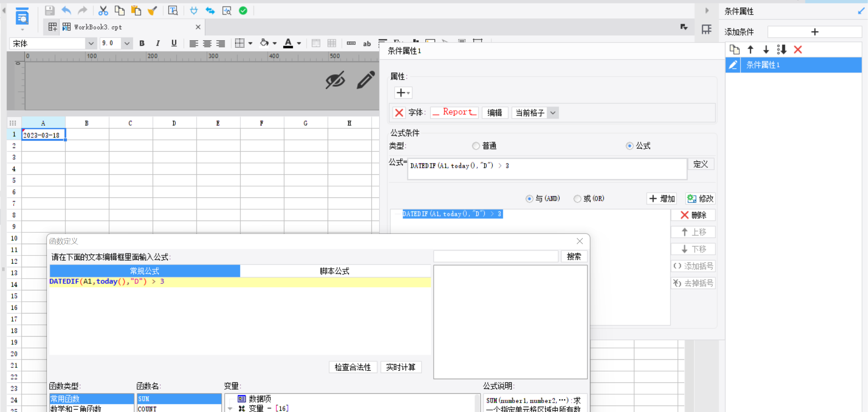The image size is (868, 412).
Task: Open the border style dropdown arrow
Action: coord(250,43)
